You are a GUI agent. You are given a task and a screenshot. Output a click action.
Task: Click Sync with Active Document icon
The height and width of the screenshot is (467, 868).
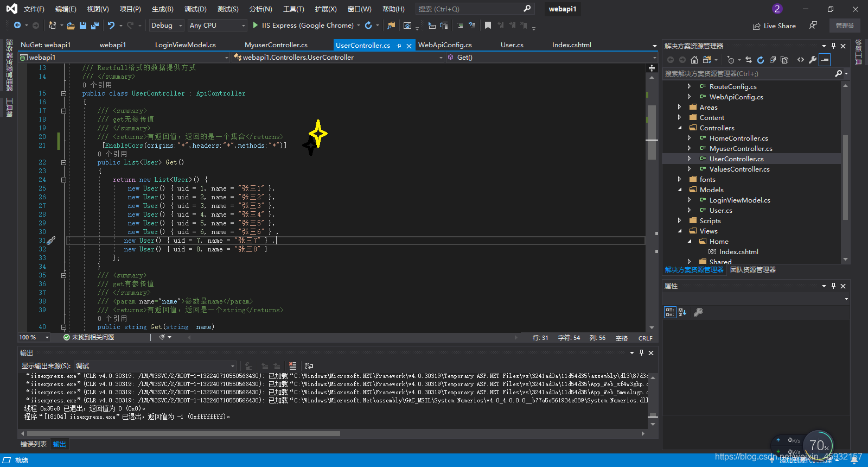pyautogui.click(x=749, y=60)
